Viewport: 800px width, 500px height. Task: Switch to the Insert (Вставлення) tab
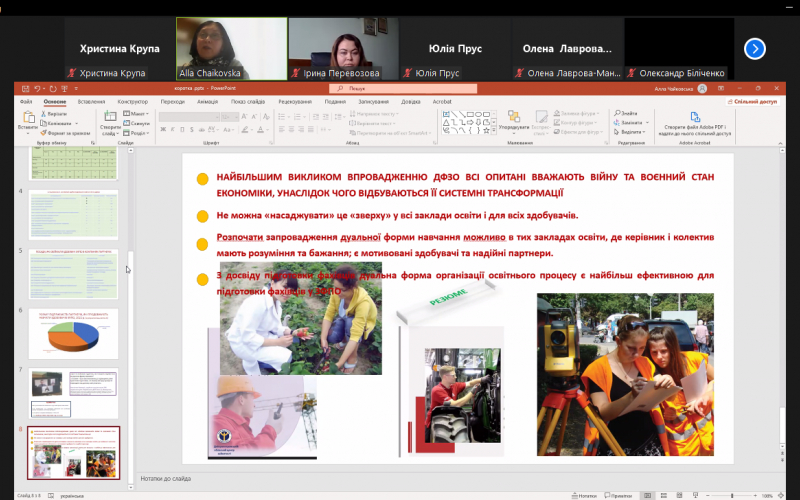[91, 102]
